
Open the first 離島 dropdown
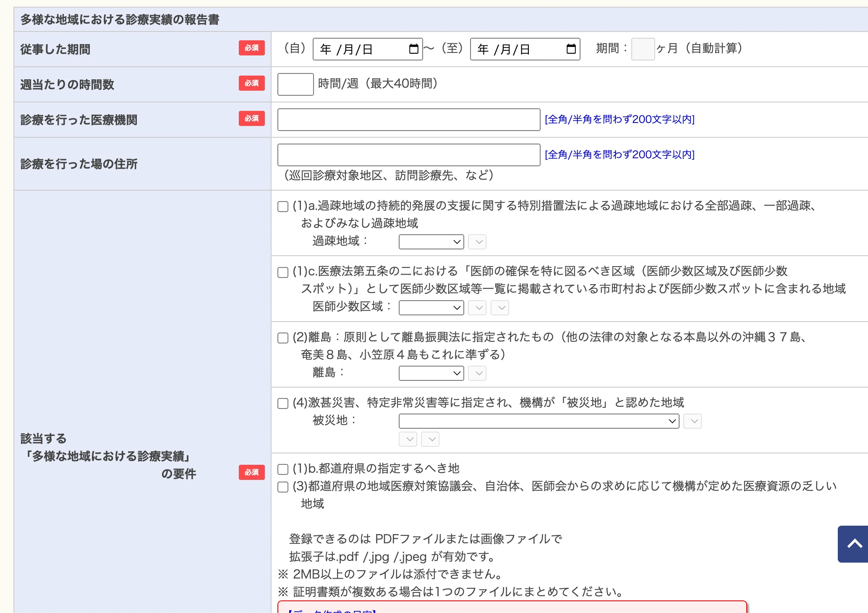point(431,373)
